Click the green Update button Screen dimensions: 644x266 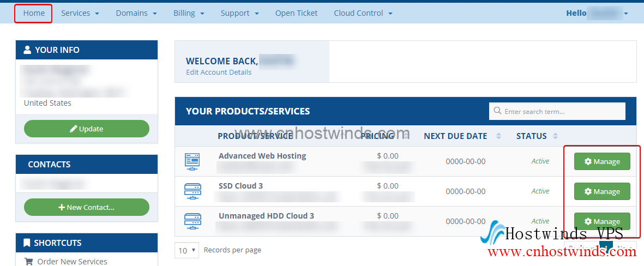click(87, 129)
